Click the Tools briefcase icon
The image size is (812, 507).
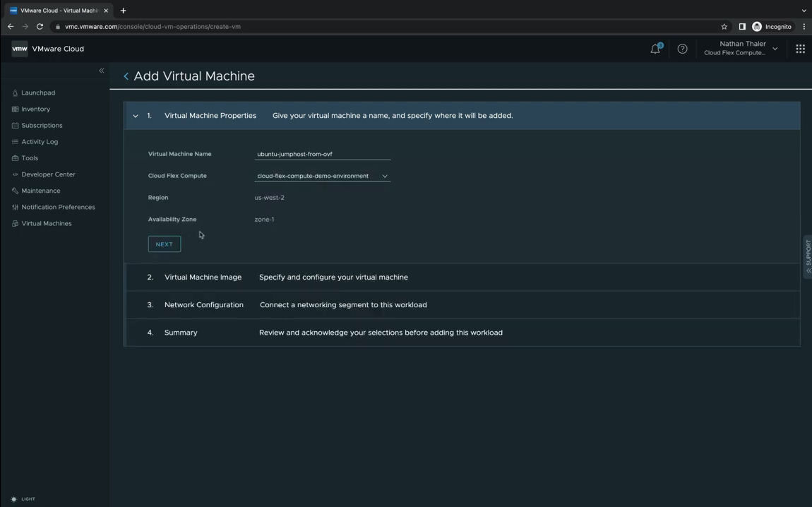click(x=15, y=158)
